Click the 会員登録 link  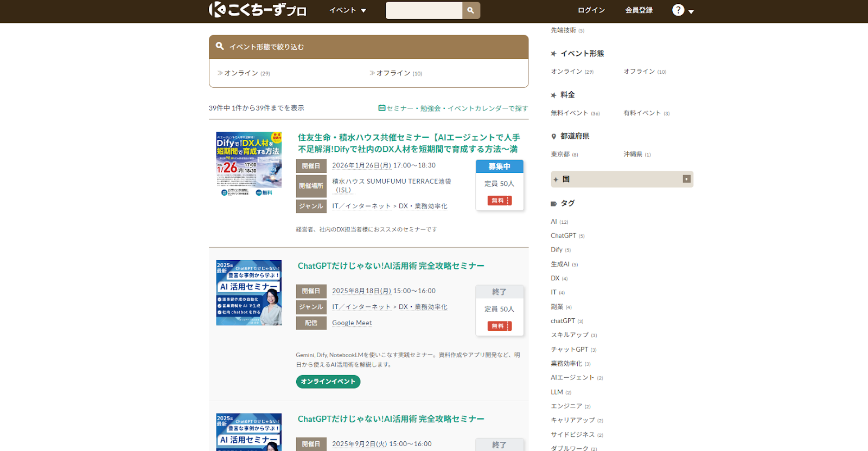[x=639, y=10]
